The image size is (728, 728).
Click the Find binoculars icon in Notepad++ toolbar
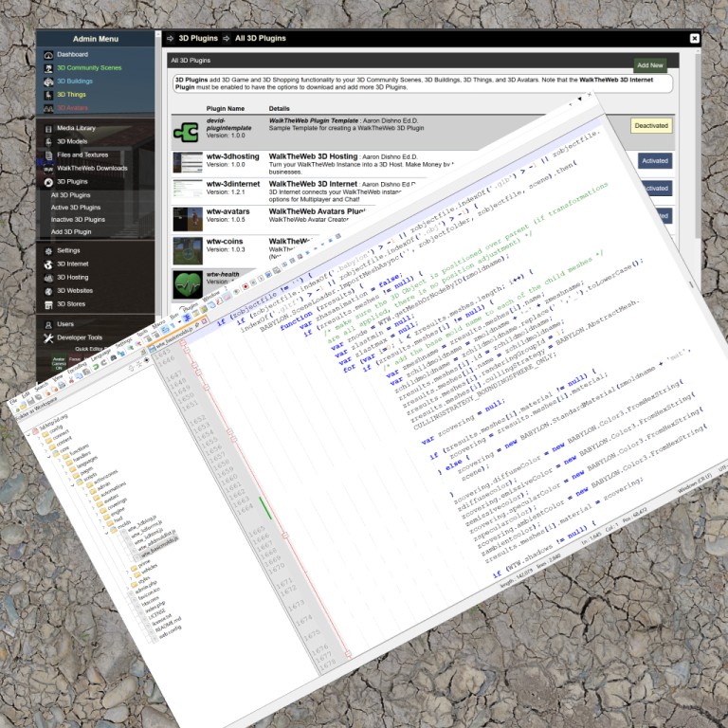coord(114,358)
